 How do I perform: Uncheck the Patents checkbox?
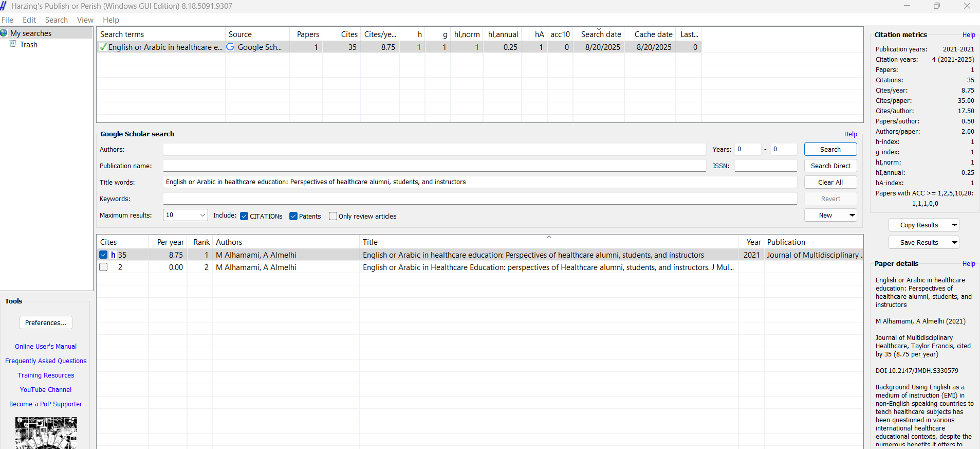[x=293, y=216]
